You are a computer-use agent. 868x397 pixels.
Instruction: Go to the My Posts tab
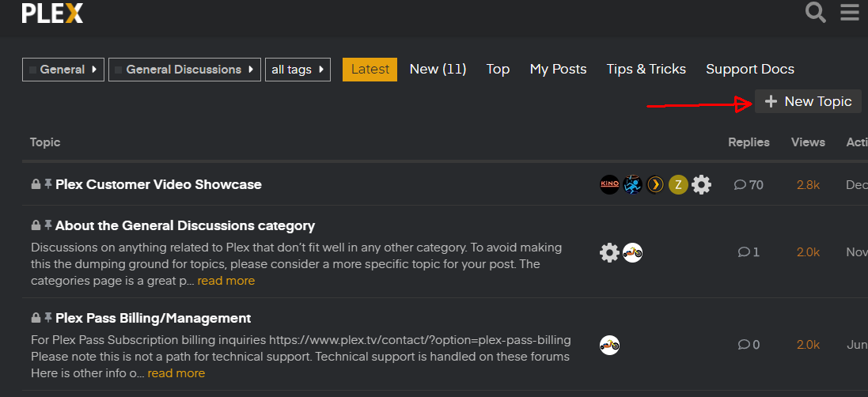(558, 70)
